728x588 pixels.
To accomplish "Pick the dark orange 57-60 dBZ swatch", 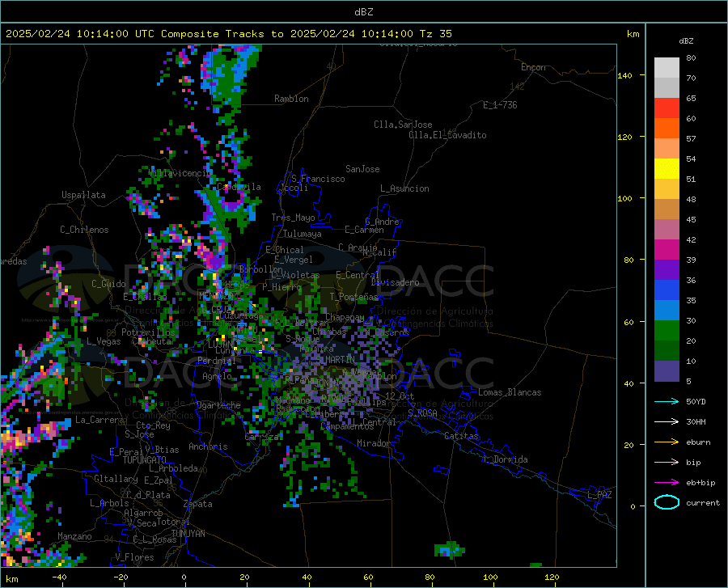I will (x=667, y=129).
